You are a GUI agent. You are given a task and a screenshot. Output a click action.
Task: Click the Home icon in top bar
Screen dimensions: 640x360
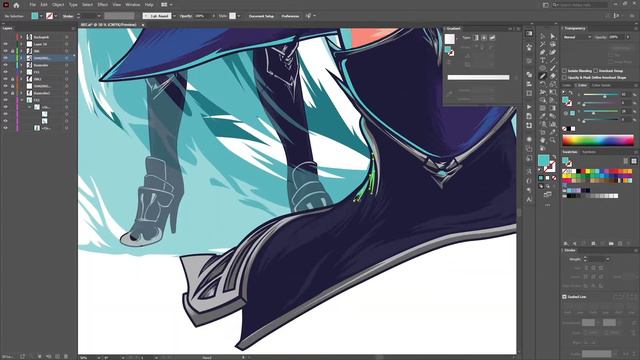(16, 5)
